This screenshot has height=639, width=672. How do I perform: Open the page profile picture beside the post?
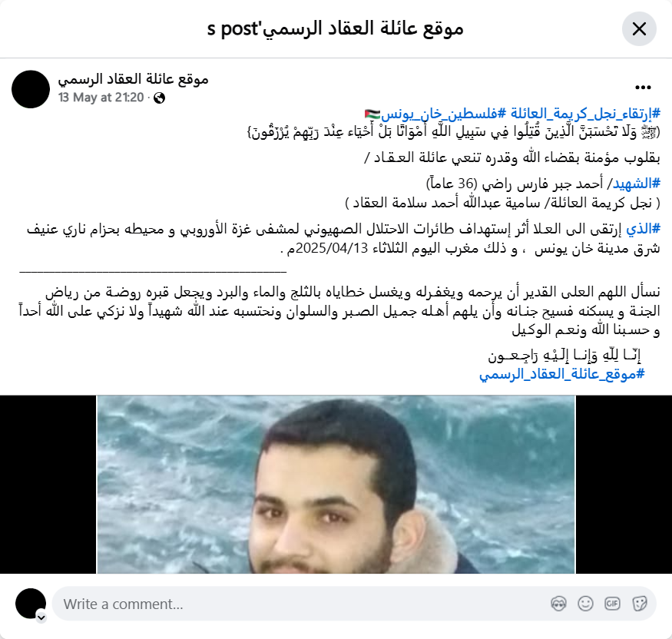(x=31, y=89)
